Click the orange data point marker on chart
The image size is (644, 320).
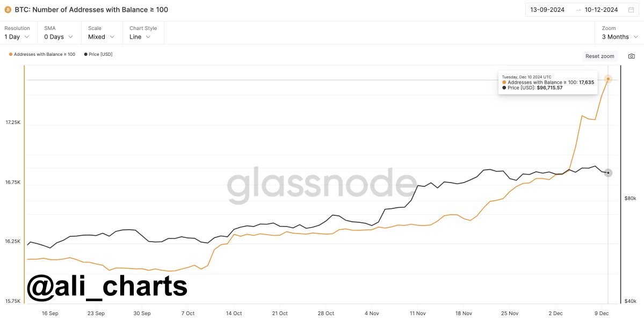pyautogui.click(x=608, y=79)
